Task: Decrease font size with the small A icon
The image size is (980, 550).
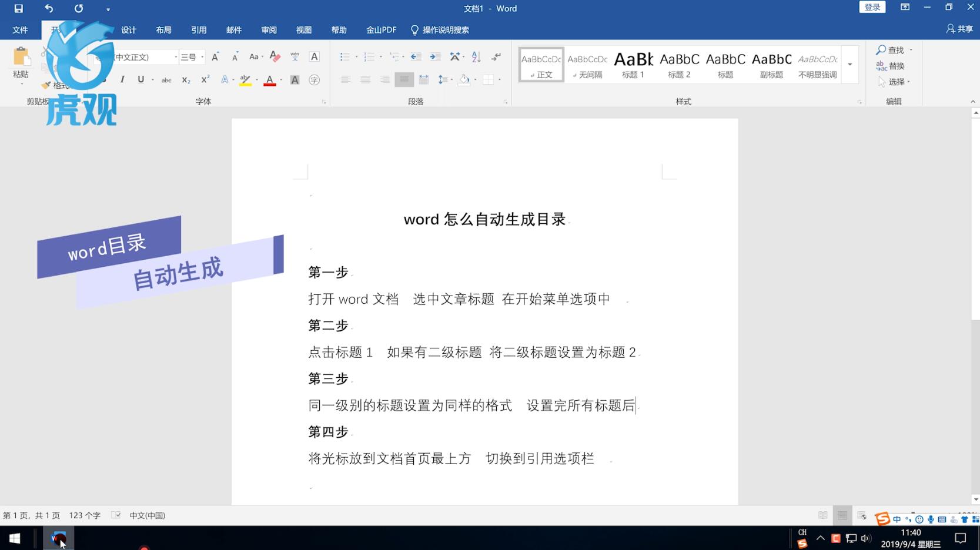Action: coord(235,57)
